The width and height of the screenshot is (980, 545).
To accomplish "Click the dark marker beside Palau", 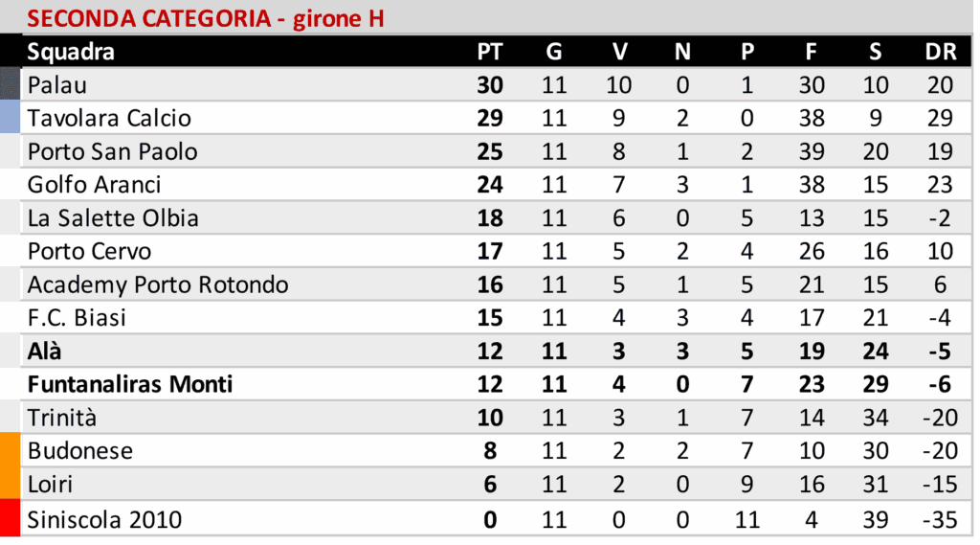I will point(11,83).
